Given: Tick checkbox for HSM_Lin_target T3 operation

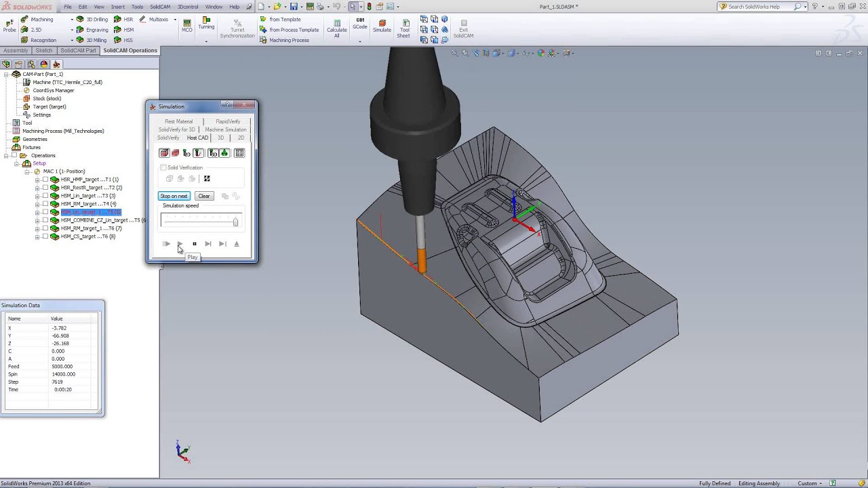Looking at the screenshot, I should [45, 196].
